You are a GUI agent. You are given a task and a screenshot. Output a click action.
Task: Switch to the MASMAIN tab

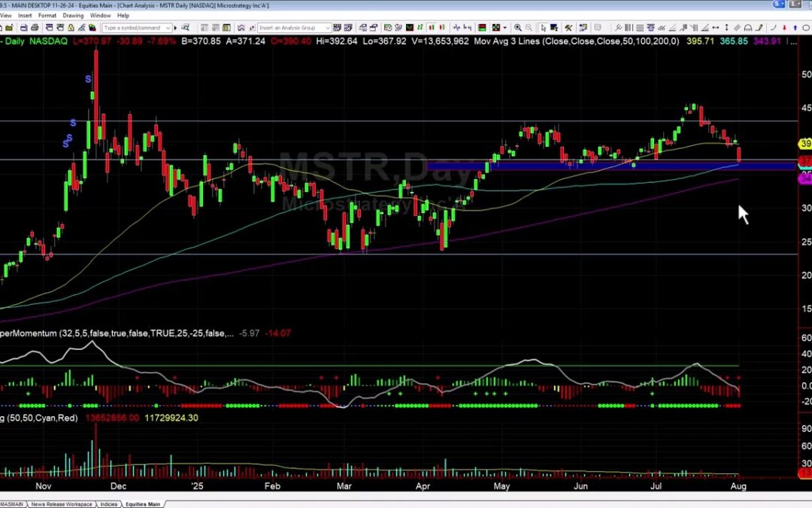(x=12, y=503)
